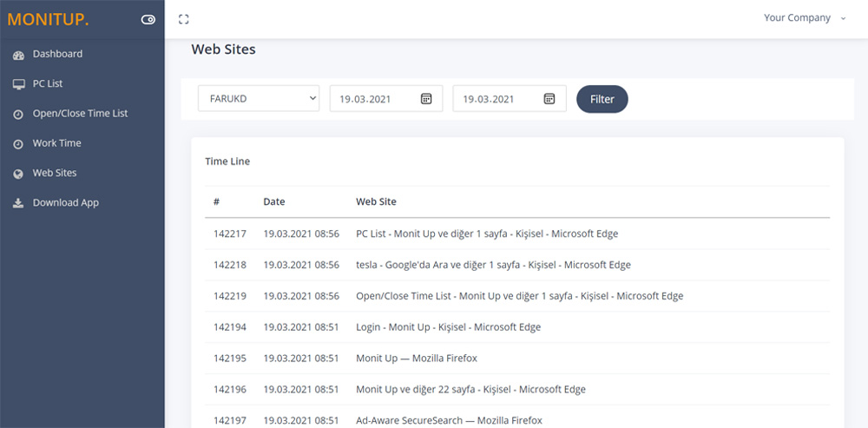Click the 'Ad-Aware SecureSearch' entry
This screenshot has height=428, width=868.
click(x=449, y=420)
